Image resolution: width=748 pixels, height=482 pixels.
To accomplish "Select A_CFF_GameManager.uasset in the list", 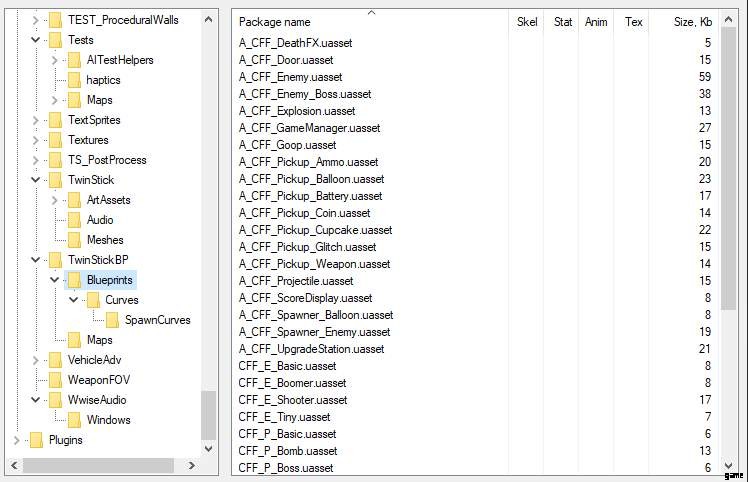I will [x=309, y=128].
